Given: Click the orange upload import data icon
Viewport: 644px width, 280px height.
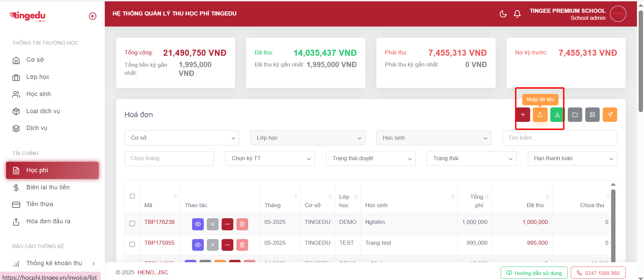Looking at the screenshot, I should tap(540, 115).
